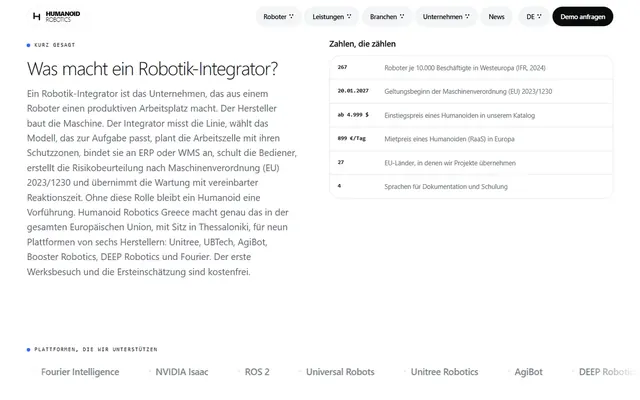Click the Demo anfragen button
The width and height of the screenshot is (640, 400).
point(582,17)
